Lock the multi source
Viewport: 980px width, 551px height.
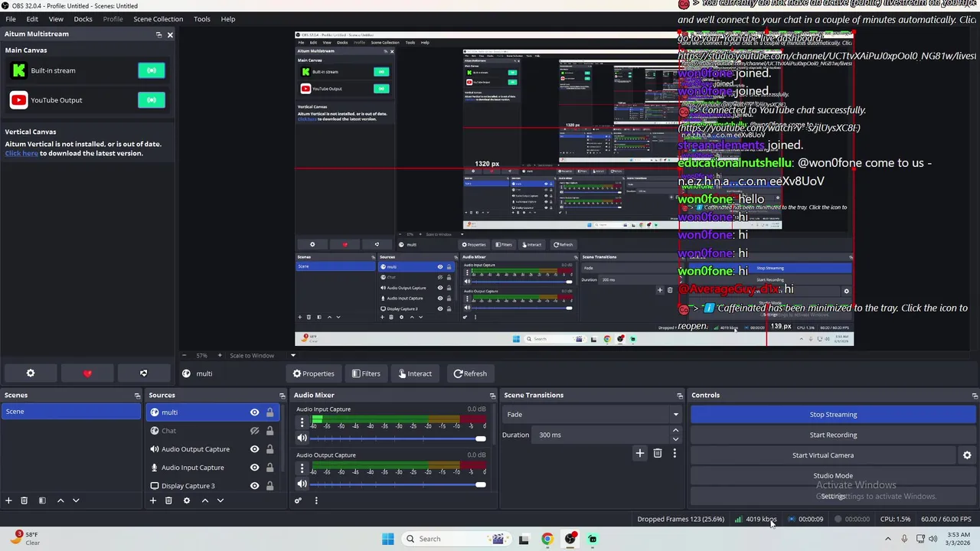[x=269, y=412]
